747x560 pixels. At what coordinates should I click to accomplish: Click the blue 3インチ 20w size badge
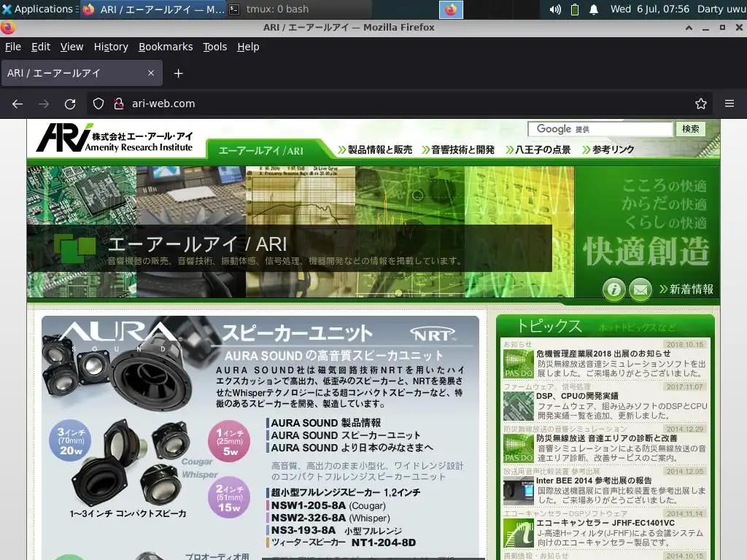[x=70, y=441]
